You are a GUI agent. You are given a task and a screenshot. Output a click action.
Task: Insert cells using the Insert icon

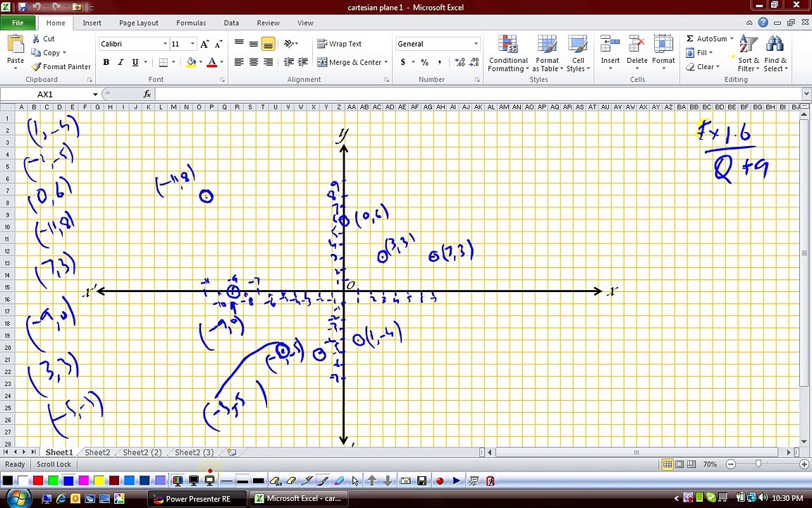click(610, 45)
